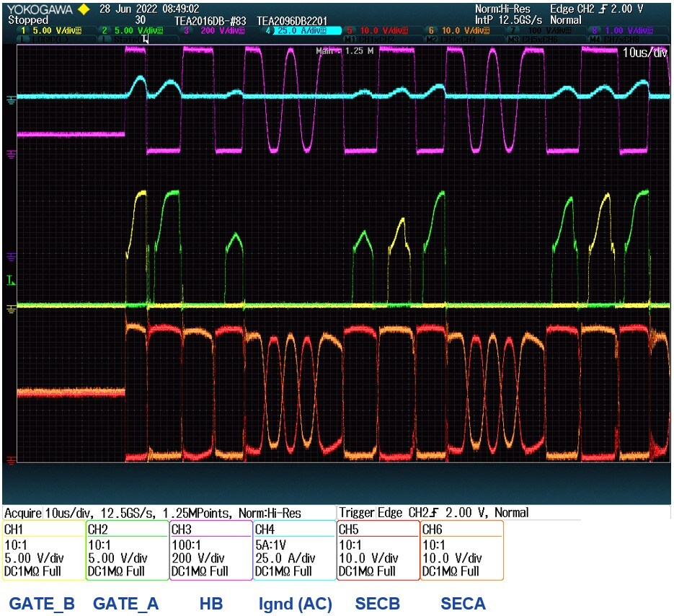Screen dimensions: 674x616
Task: Click the red CH5 legend box
Action: point(378,550)
